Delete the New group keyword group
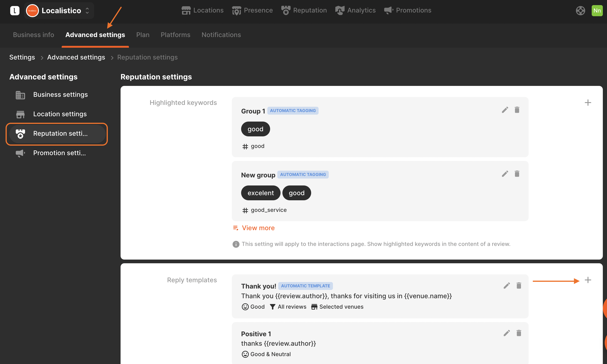 [517, 174]
